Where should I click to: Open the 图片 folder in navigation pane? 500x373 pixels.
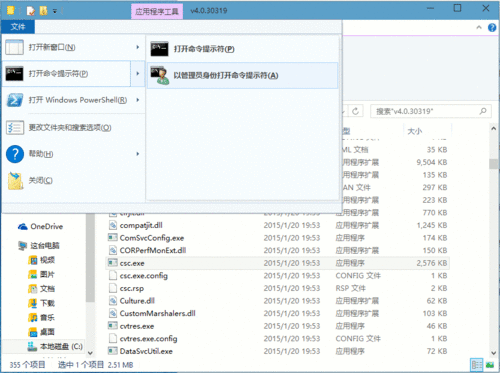point(47,274)
